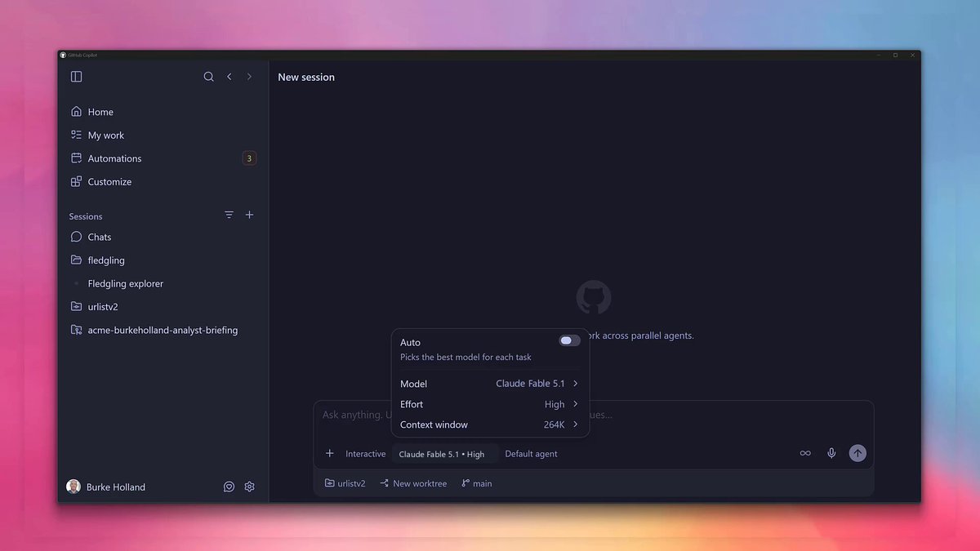Screen dimensions: 980x551
Task: Click the Ask anything prompt field
Action: click(594, 415)
